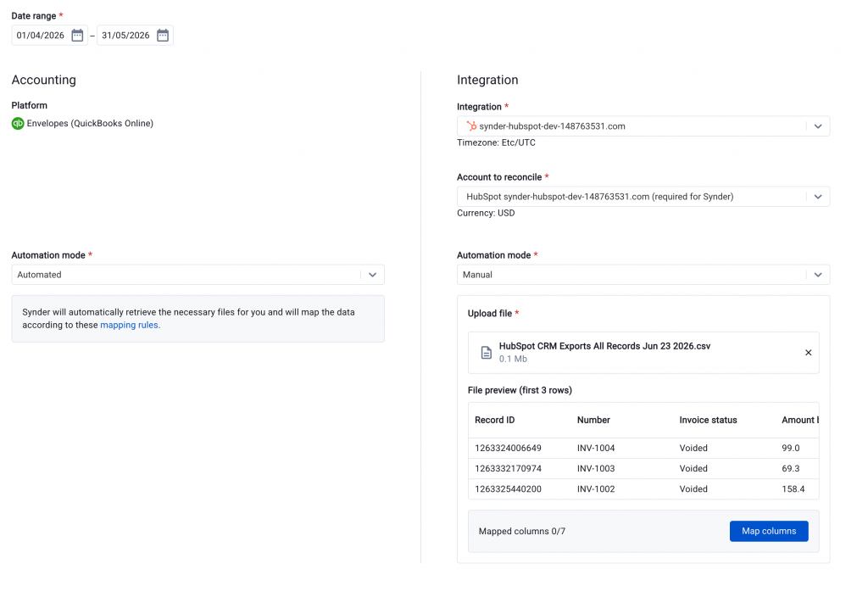868x597 pixels.
Task: Click the HubSpot logo in Integration field
Action: click(471, 126)
